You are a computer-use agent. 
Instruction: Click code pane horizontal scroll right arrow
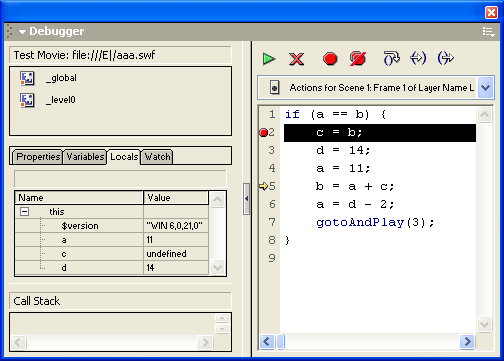tap(467, 341)
